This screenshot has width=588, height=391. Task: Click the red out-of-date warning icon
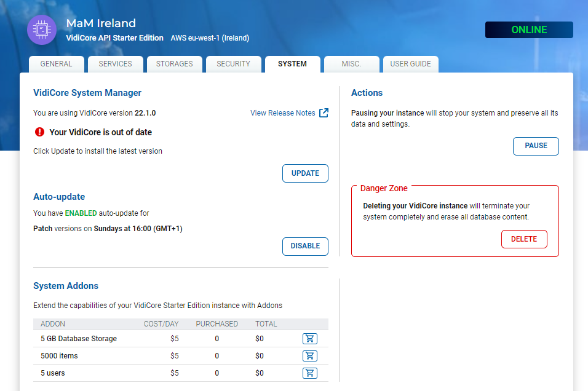pos(40,132)
